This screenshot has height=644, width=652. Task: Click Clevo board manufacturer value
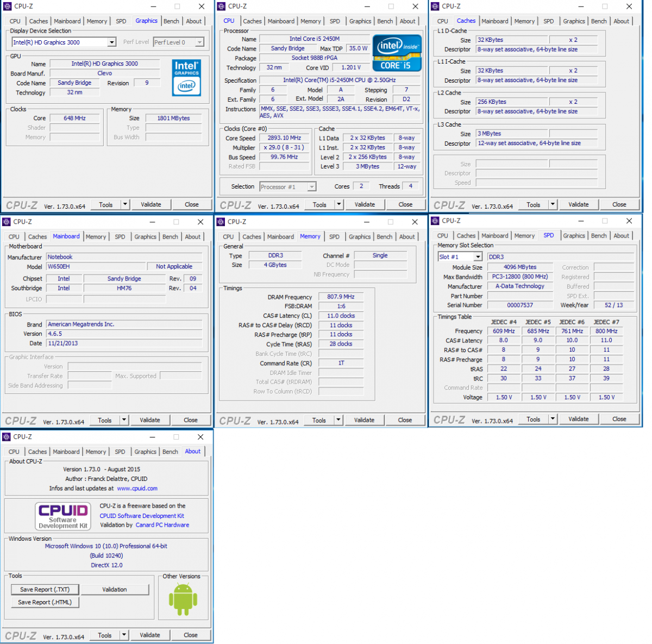[x=105, y=73]
